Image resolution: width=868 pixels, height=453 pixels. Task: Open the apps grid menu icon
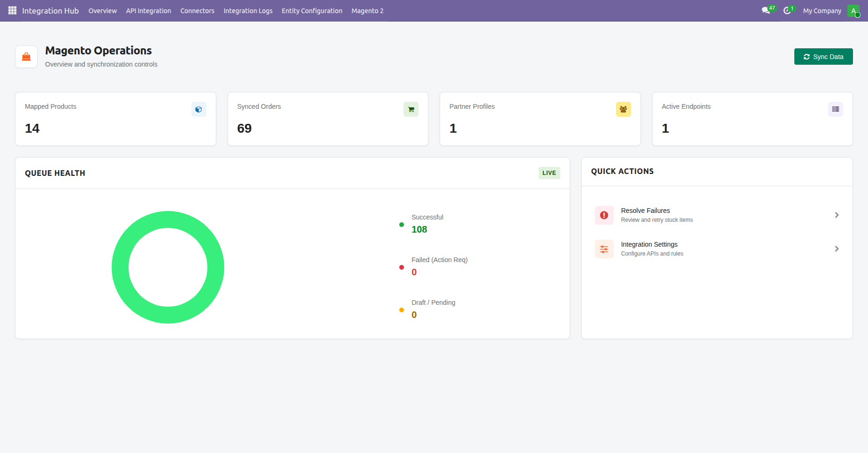[12, 10]
